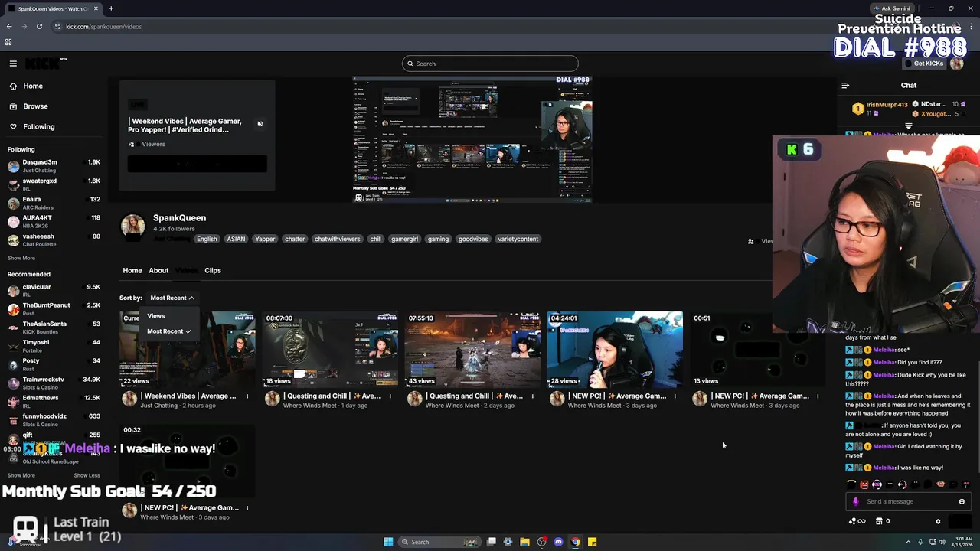Go to Home in Kick sidebar

(27, 86)
